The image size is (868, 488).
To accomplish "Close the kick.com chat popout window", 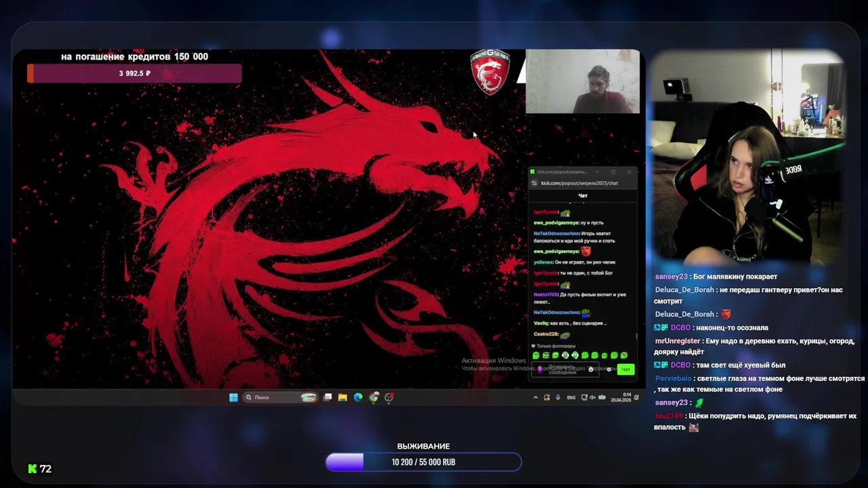I will tap(629, 171).
